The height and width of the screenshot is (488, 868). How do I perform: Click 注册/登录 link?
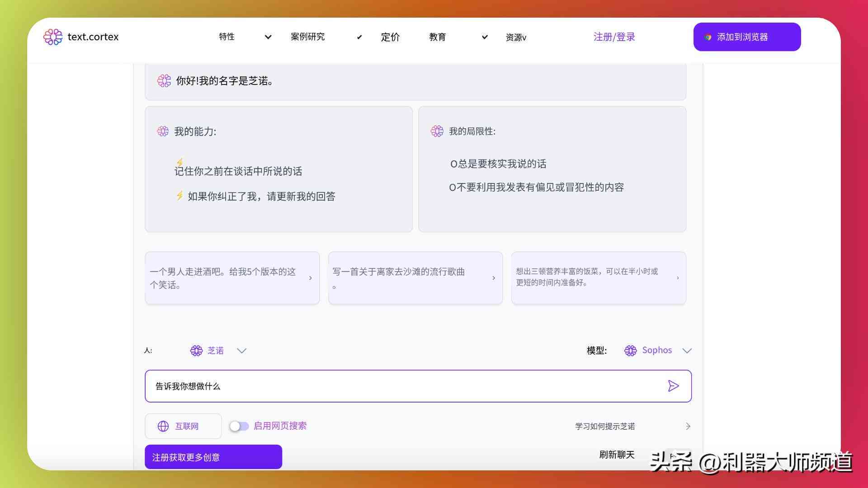click(614, 37)
